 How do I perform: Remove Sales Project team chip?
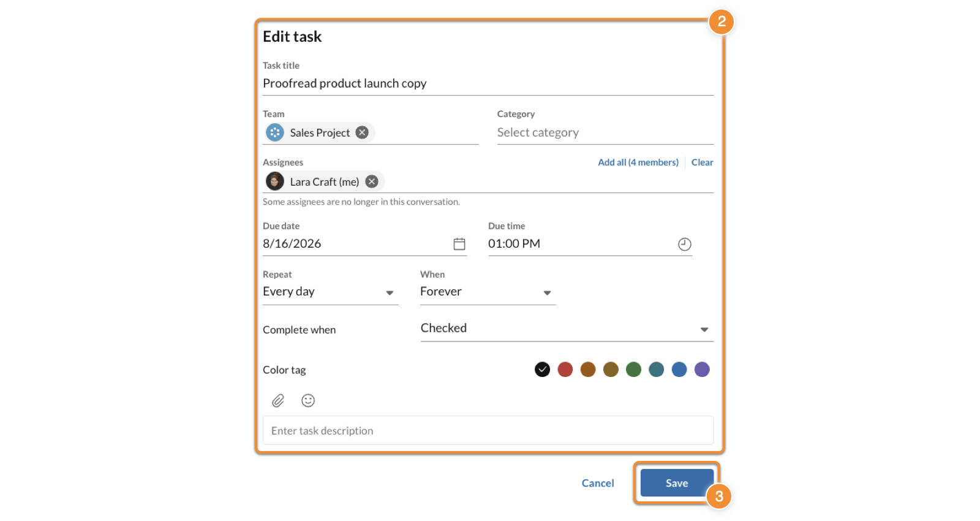pos(363,132)
